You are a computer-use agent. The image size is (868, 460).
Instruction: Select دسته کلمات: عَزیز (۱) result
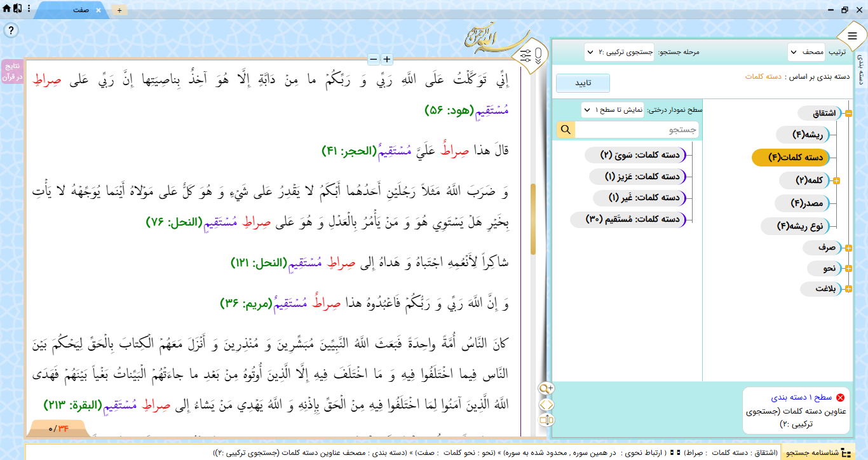click(x=637, y=176)
